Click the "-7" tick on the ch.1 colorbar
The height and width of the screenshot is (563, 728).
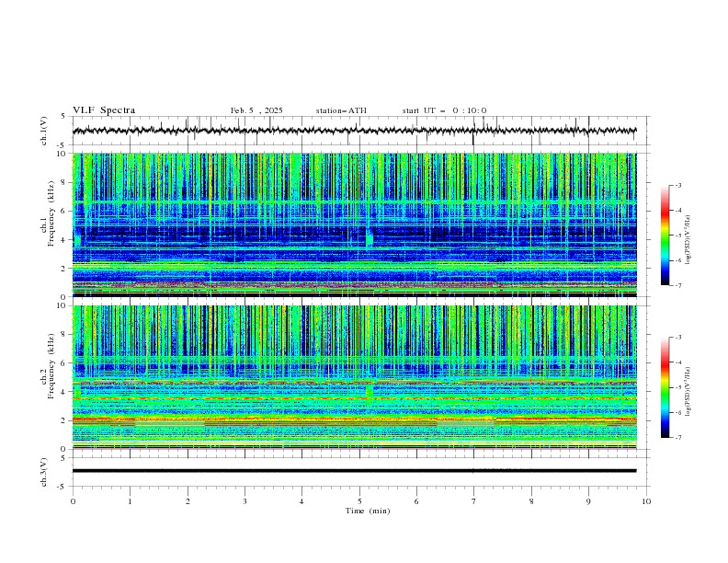click(x=678, y=286)
